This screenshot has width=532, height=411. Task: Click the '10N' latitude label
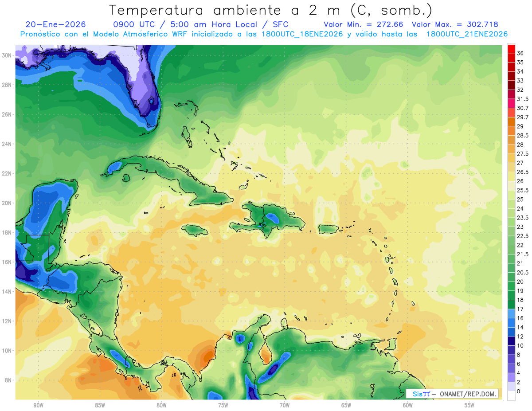(6, 351)
